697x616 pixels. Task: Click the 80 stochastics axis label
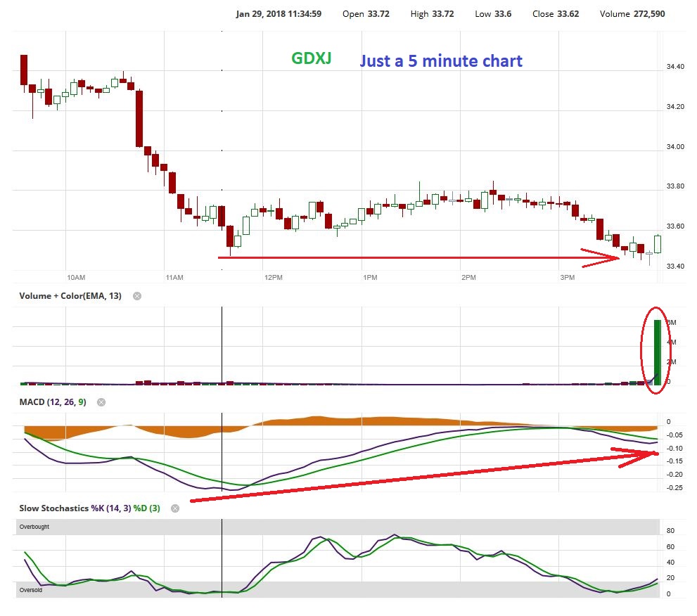click(670, 531)
